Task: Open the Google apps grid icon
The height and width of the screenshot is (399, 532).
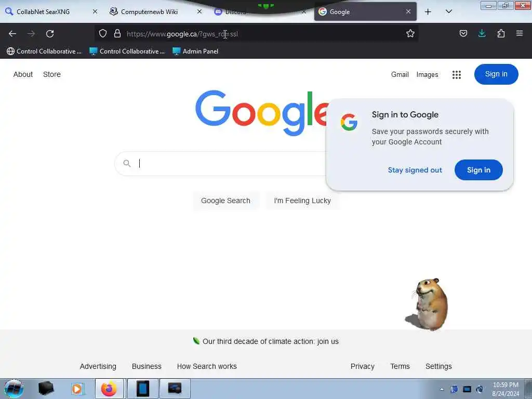Action: coord(456,75)
